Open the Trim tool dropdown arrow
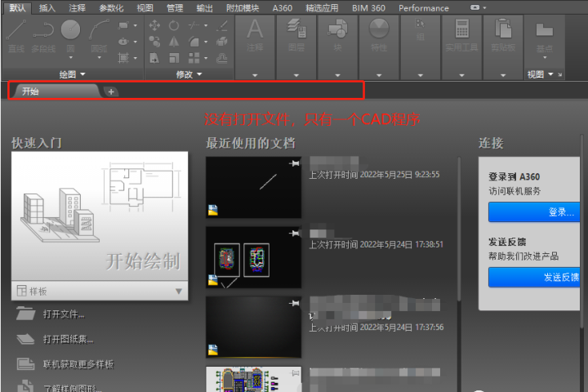 pos(206,25)
